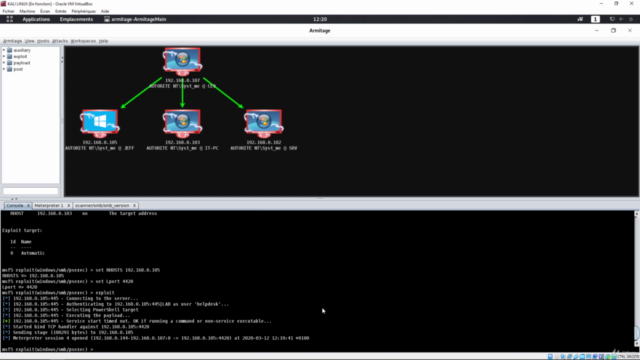Screen dimensions: 640x360
Task: Click the console vertical scrollbar
Action: tap(636, 280)
